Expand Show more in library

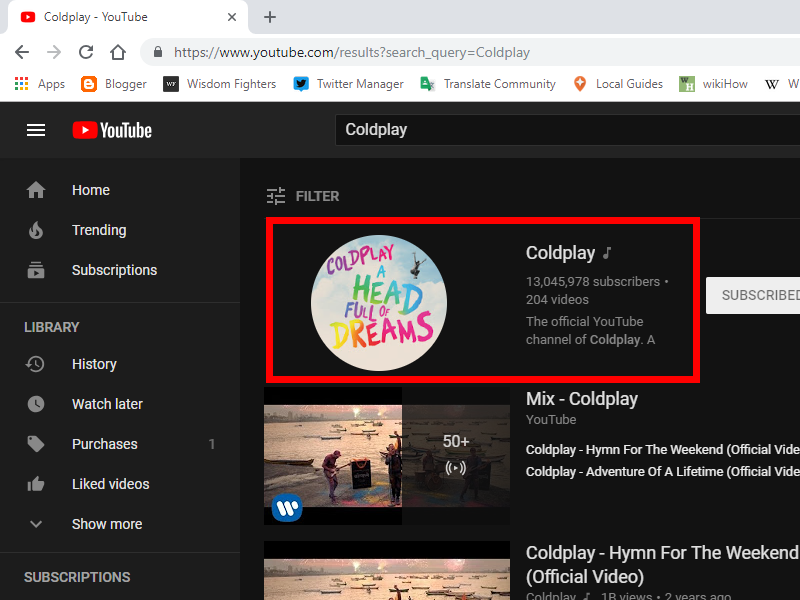point(120,524)
